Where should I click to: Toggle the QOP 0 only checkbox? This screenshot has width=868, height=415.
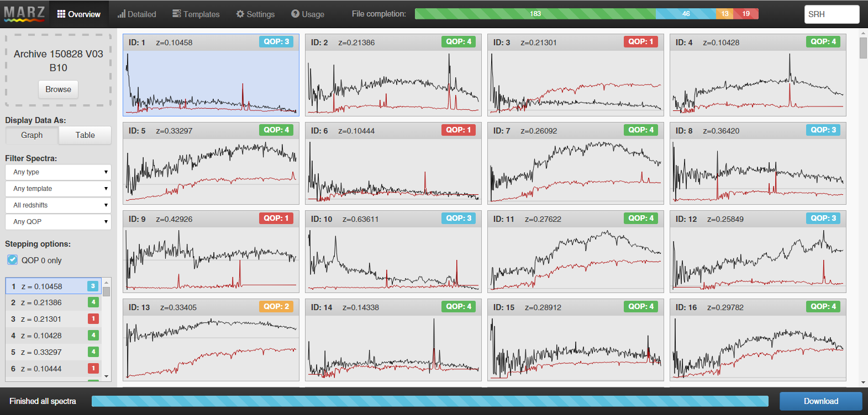pyautogui.click(x=13, y=260)
